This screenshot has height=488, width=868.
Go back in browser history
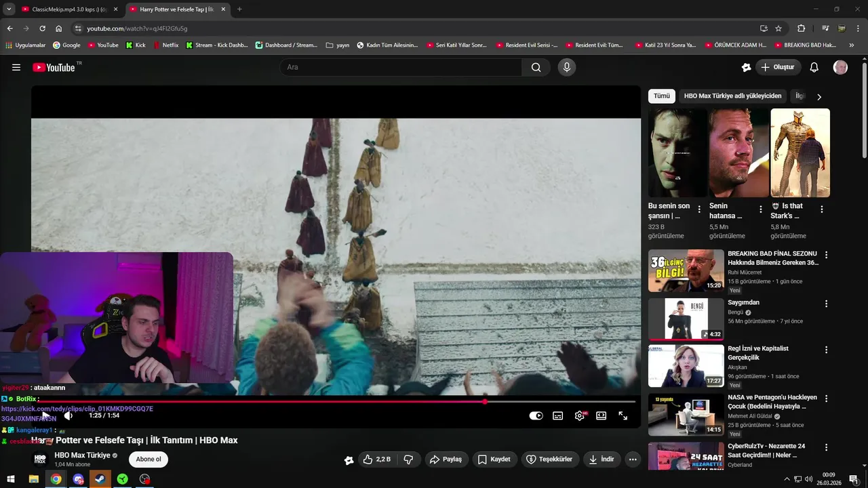coord(9,28)
